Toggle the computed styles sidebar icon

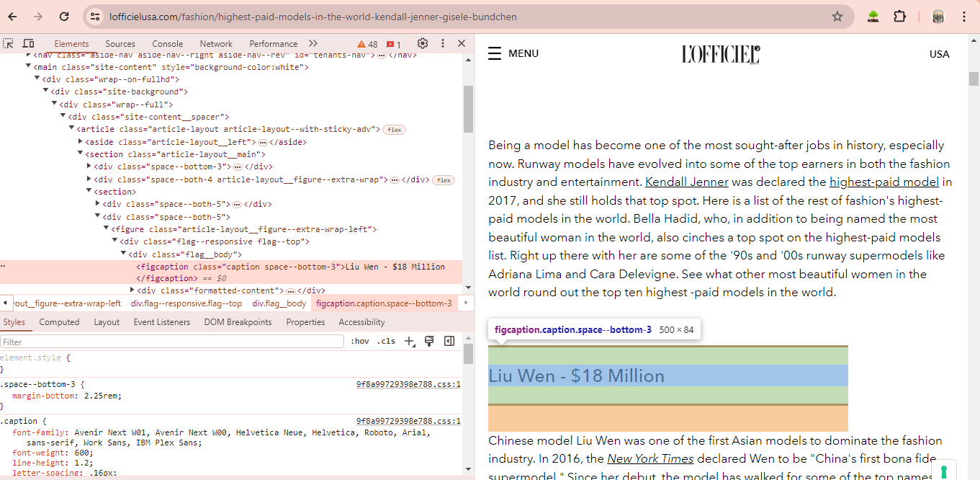click(x=449, y=342)
